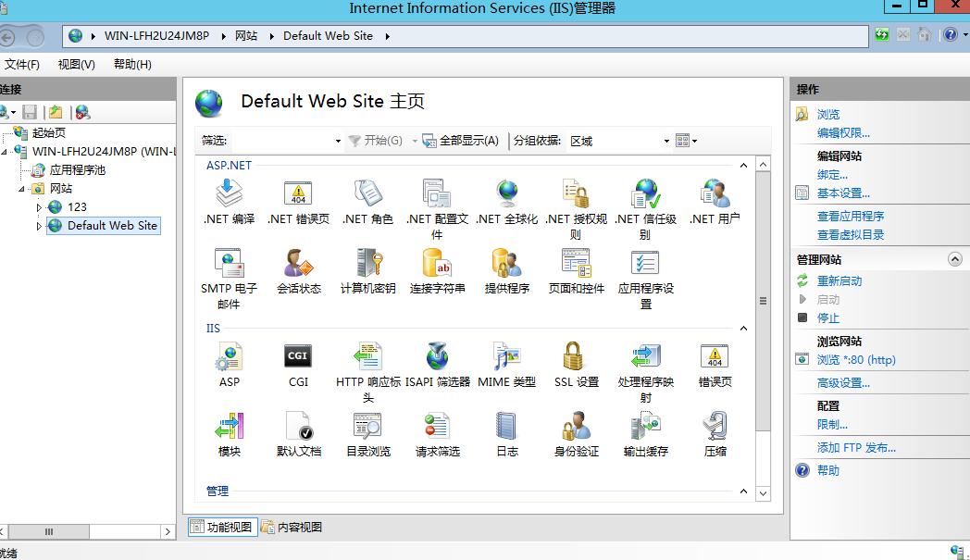The width and height of the screenshot is (970, 560).
Task: Open the SMTP 电子邮件 feature
Action: (x=229, y=279)
